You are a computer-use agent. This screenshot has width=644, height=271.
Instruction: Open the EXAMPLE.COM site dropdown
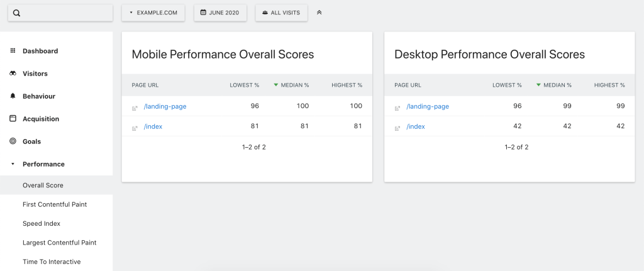click(153, 13)
